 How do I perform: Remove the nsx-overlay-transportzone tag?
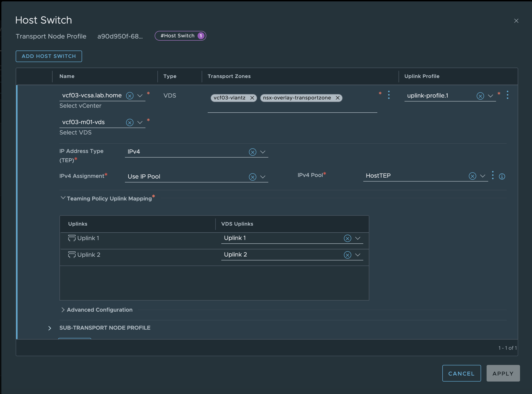(x=337, y=98)
